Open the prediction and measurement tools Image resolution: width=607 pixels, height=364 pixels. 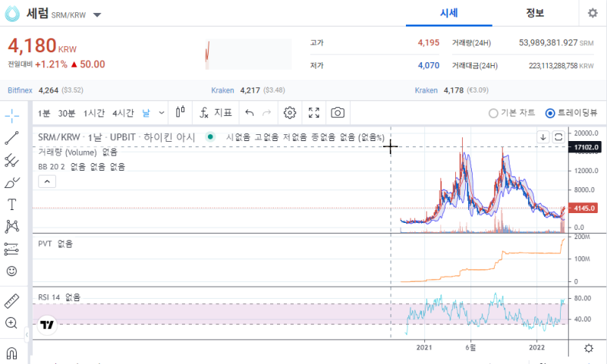(12, 249)
